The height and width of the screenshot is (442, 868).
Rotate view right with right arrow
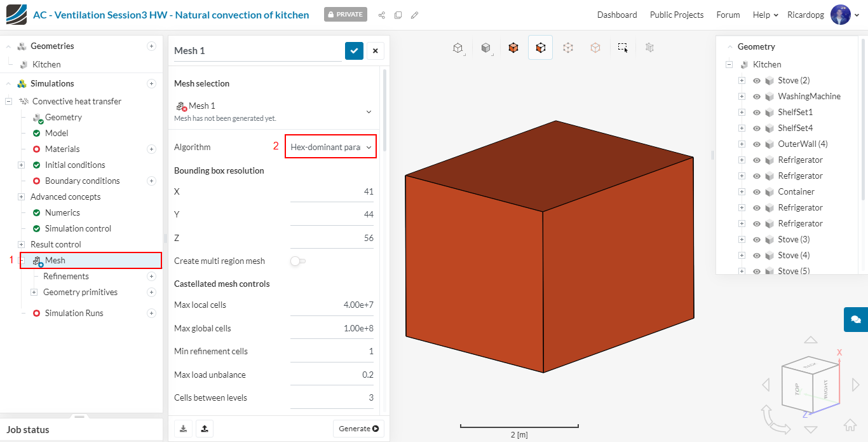coord(855,385)
